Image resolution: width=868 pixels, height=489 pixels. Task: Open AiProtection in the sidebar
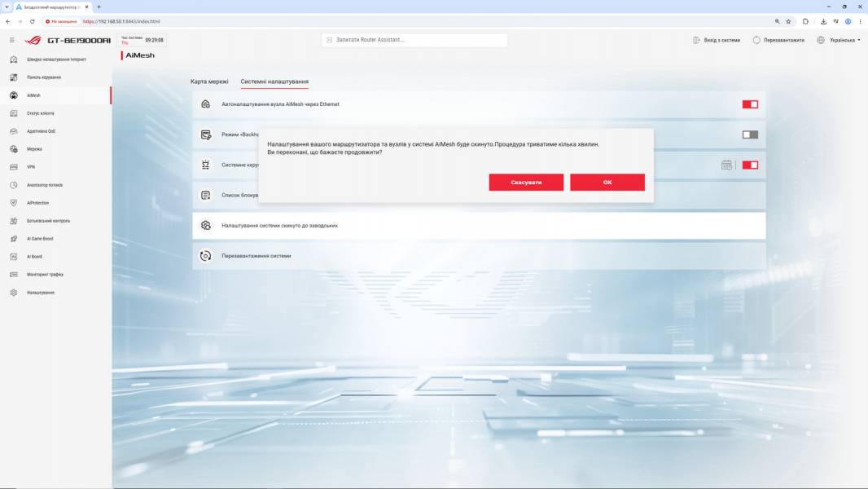click(x=56, y=203)
